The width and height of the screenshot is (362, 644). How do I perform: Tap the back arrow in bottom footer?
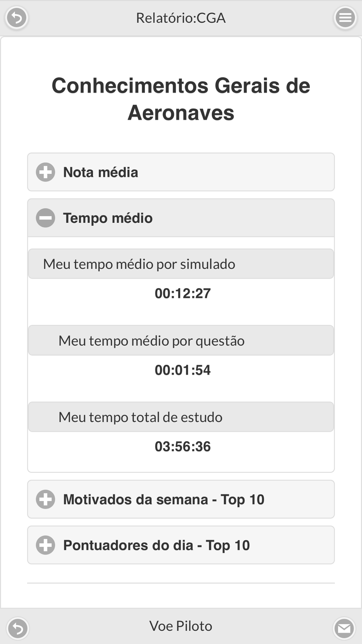pos(17,628)
